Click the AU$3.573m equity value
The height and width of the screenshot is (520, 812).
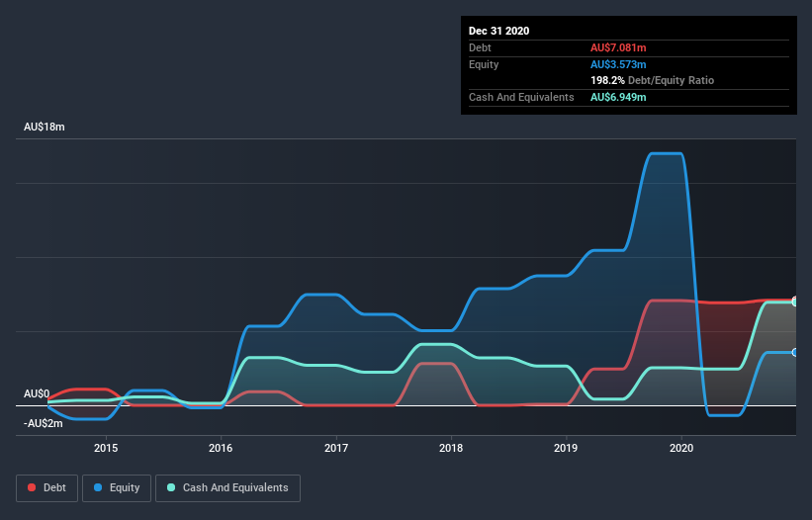point(618,64)
